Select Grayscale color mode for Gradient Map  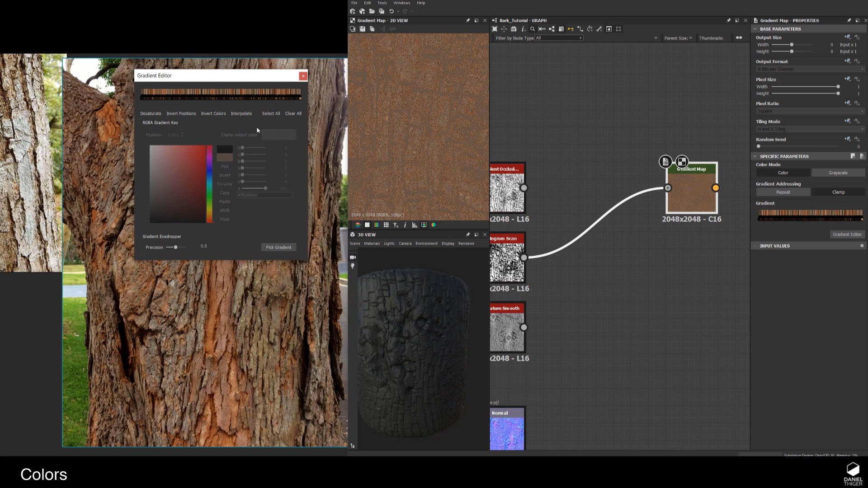click(x=838, y=173)
